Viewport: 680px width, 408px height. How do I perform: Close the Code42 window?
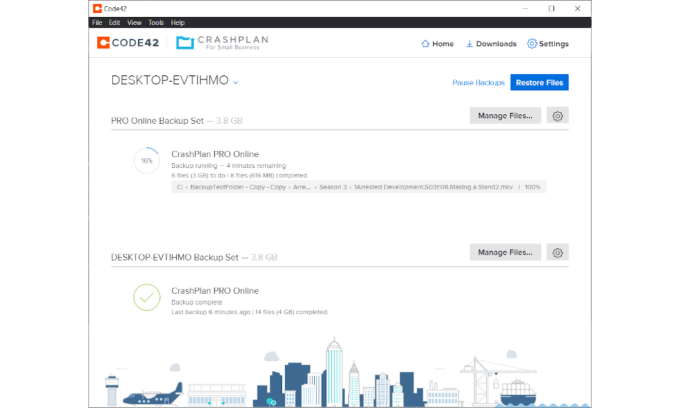pyautogui.click(x=578, y=8)
